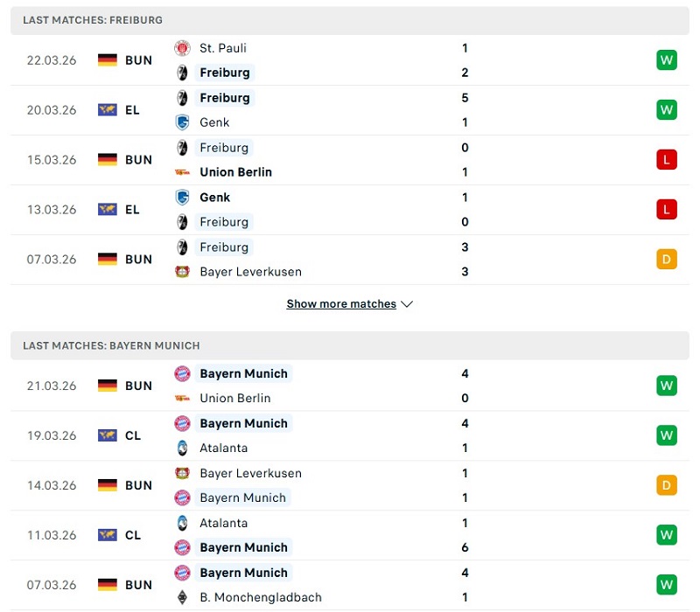This screenshot has width=700, height=612.
Task: Expand additional matches with the chevron
Action: (x=407, y=303)
